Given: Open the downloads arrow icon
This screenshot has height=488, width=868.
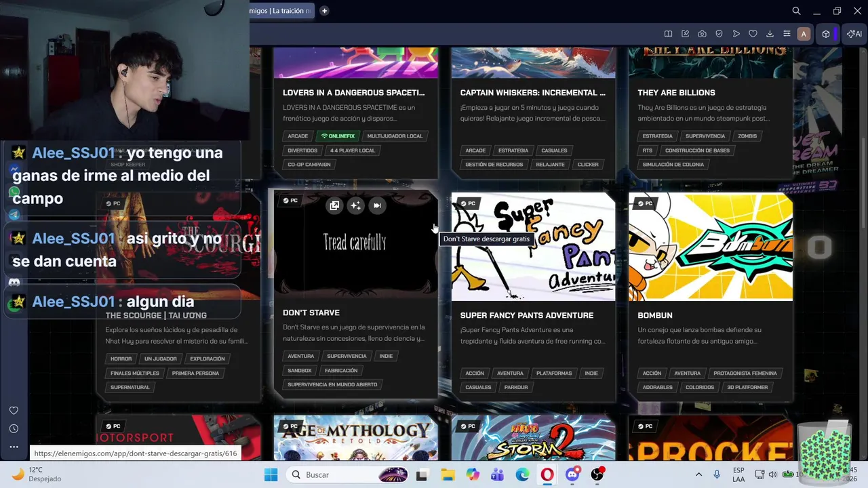Looking at the screenshot, I should 770,34.
